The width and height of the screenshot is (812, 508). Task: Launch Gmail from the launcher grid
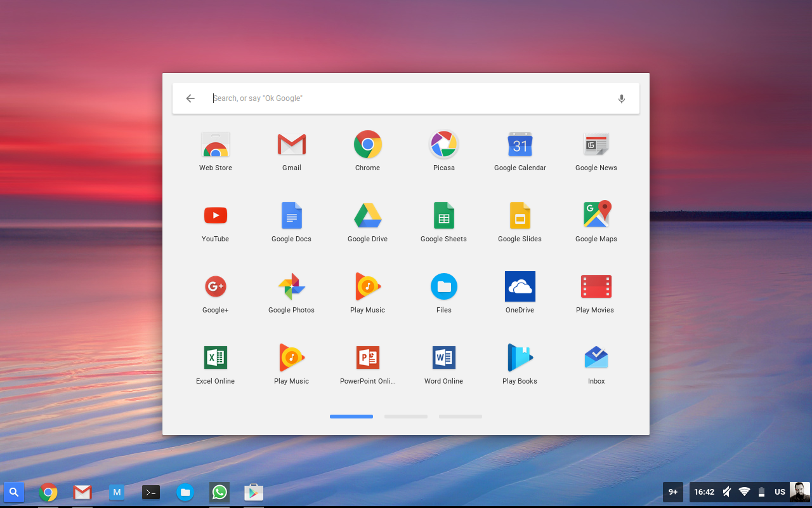point(292,151)
